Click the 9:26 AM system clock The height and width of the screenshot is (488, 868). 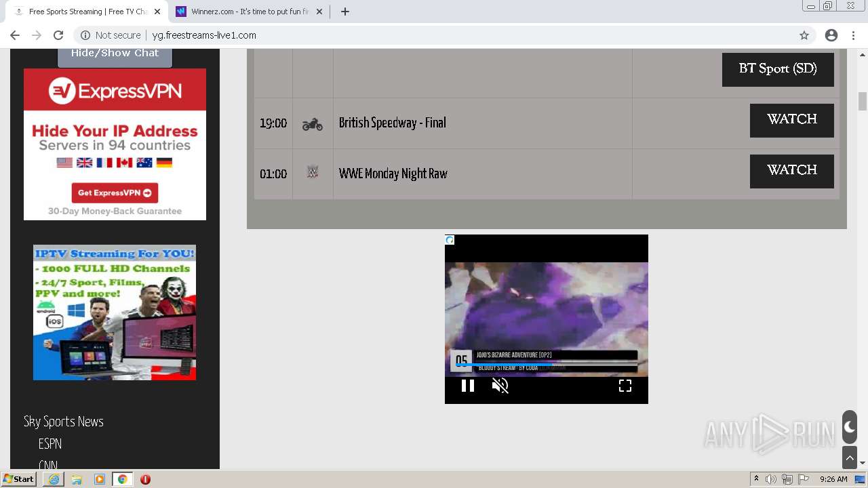[833, 479]
